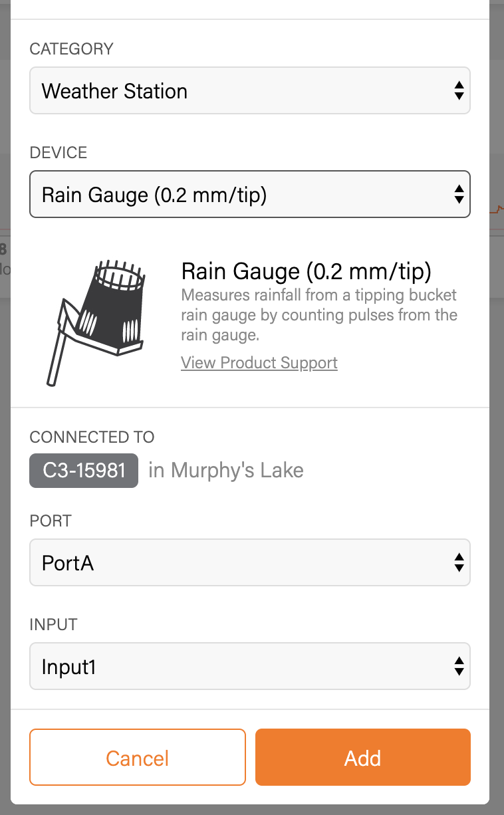Click the arrows on the PortA selector

pyautogui.click(x=458, y=562)
